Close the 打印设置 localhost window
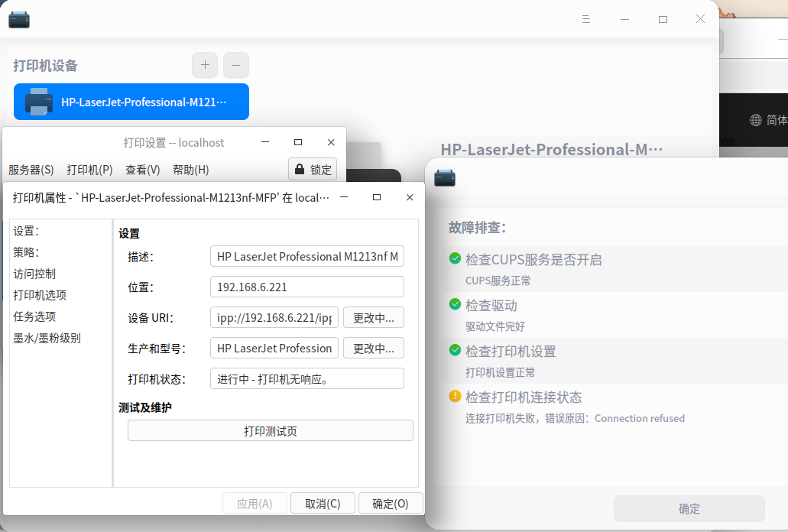Viewport: 788px width, 532px height. tap(331, 142)
